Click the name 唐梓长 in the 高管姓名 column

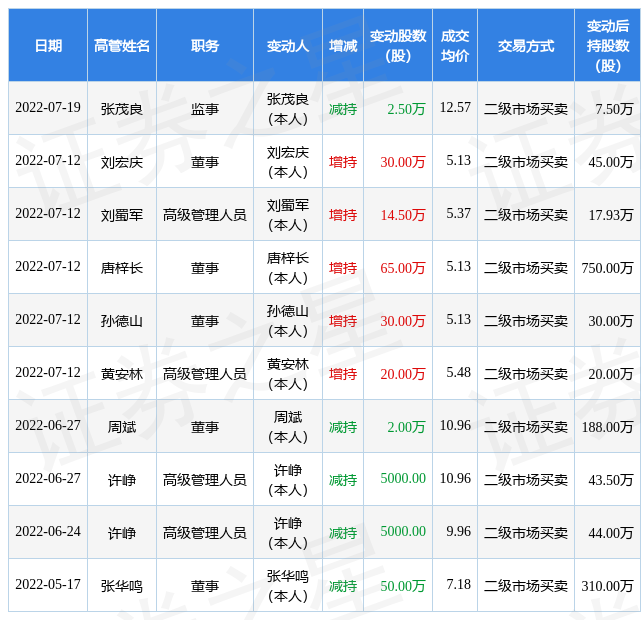[122, 268]
